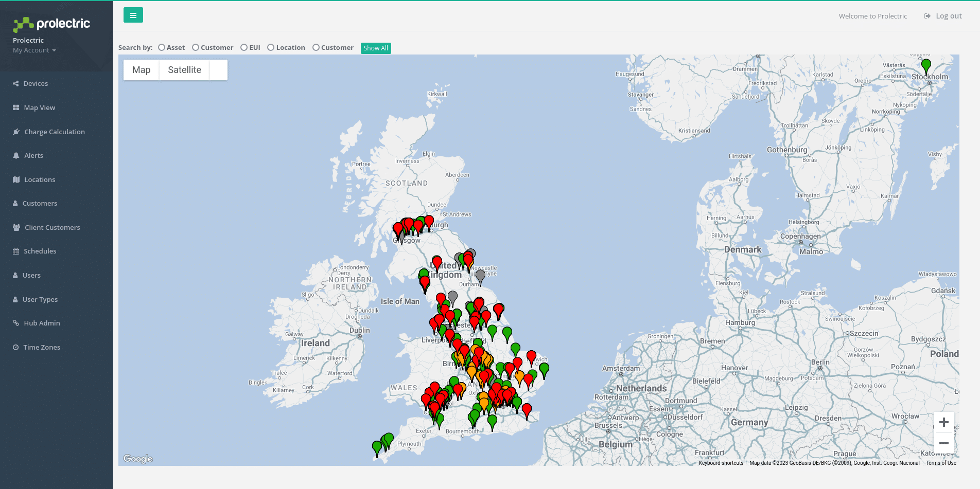Choose the Location search radio option
This screenshot has height=489, width=980.
point(271,47)
